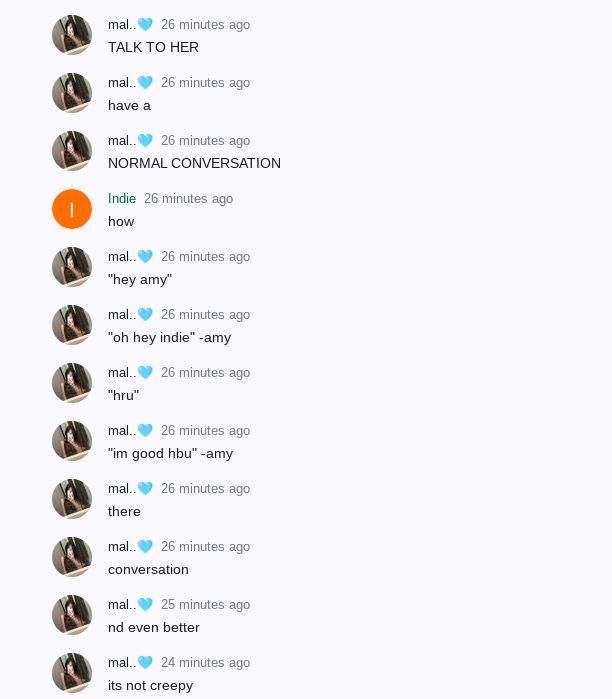Click the "24 minutes ago" timestamp
This screenshot has width=612, height=699.
pyautogui.click(x=205, y=662)
